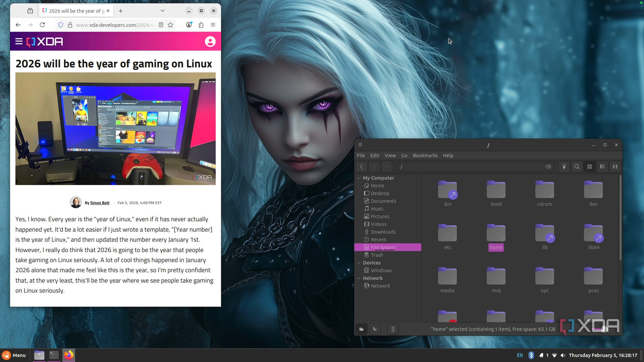Open Firefox's reader view icon
Screen dimensions: 644x362
click(160, 25)
